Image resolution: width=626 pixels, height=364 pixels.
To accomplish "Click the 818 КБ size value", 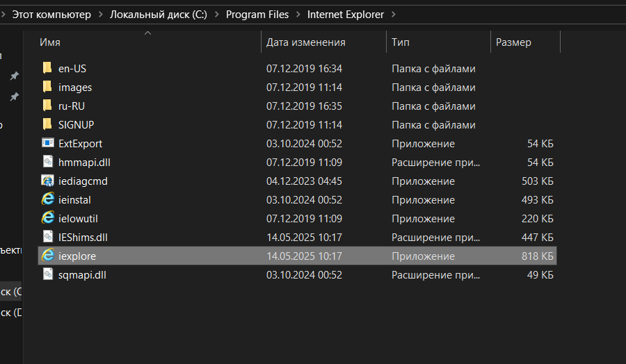I will pyautogui.click(x=538, y=256).
